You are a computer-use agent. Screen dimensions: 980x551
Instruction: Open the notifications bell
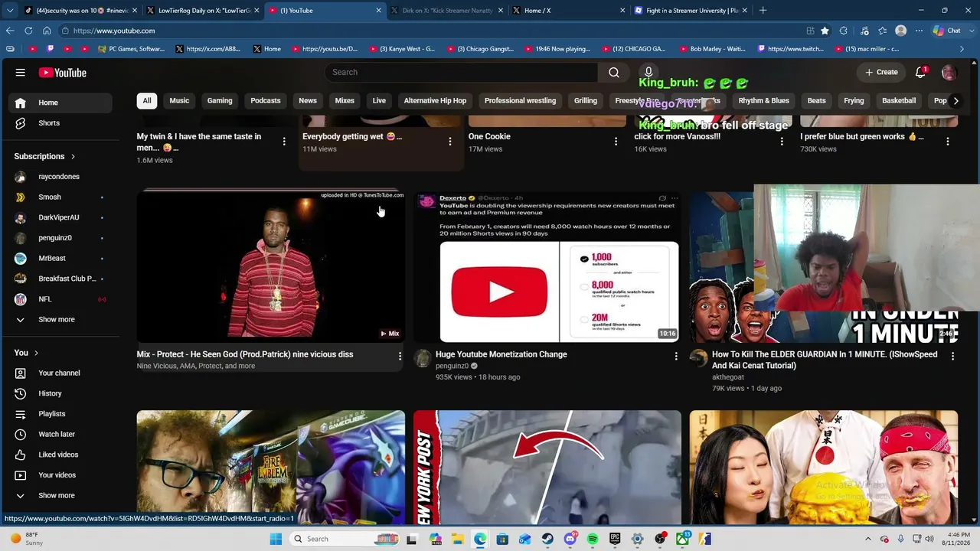[920, 72]
